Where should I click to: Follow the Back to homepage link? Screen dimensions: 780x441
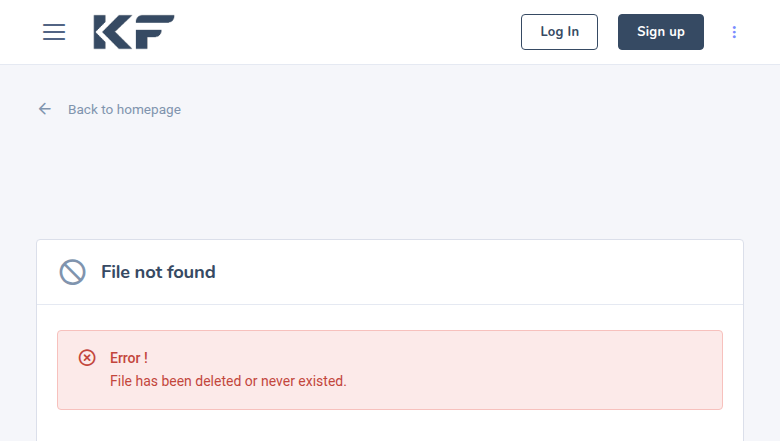pos(124,109)
